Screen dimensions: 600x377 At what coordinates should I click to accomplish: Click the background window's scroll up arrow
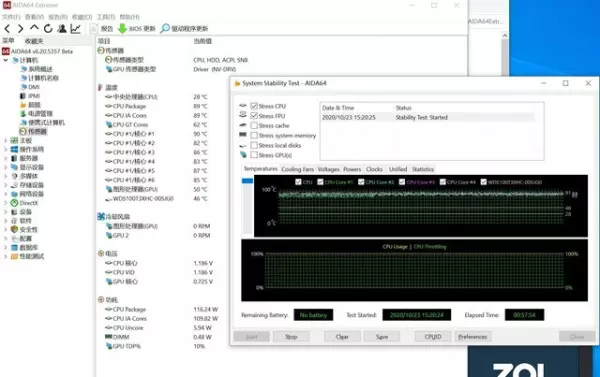(x=505, y=36)
